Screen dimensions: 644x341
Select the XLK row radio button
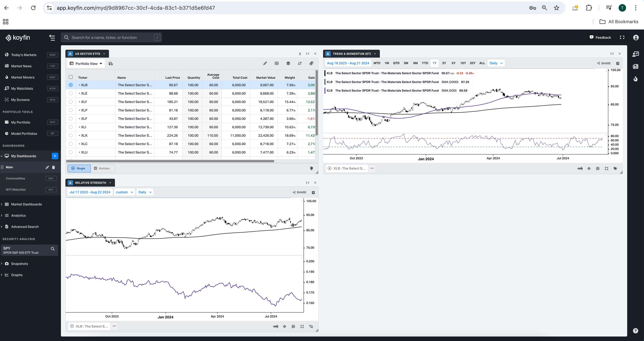[71, 136]
